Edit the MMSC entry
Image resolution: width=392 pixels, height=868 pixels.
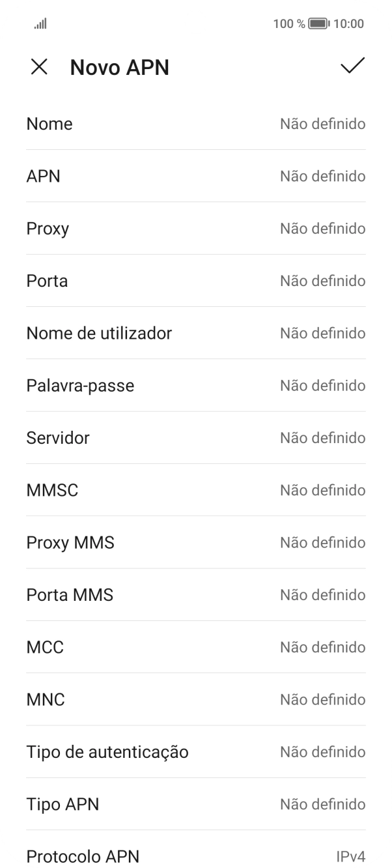tap(196, 490)
